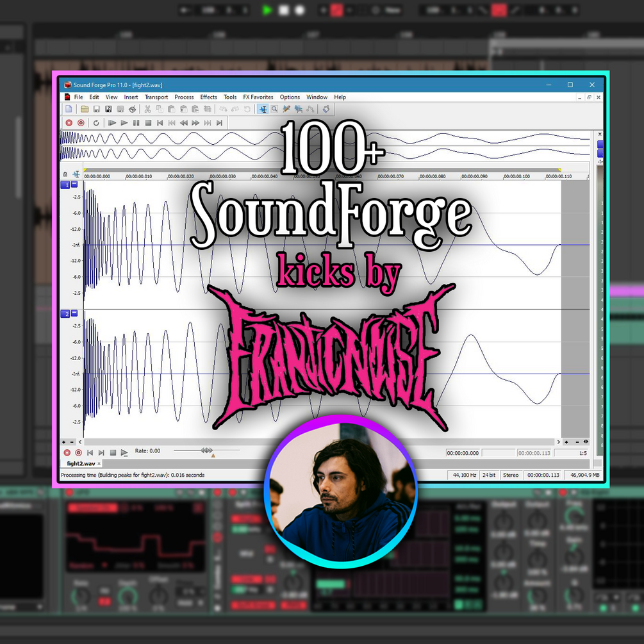
Task: Click Forward in the transport toolbar
Action: 195,123
